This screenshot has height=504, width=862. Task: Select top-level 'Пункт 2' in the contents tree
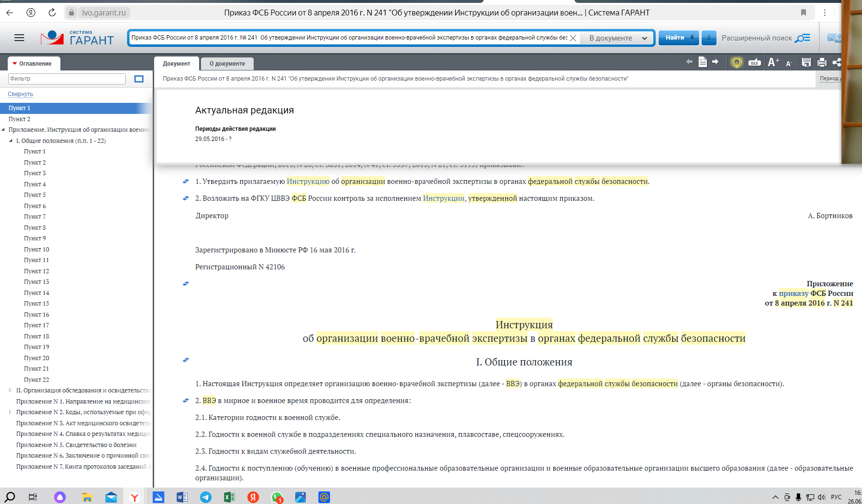tap(19, 119)
